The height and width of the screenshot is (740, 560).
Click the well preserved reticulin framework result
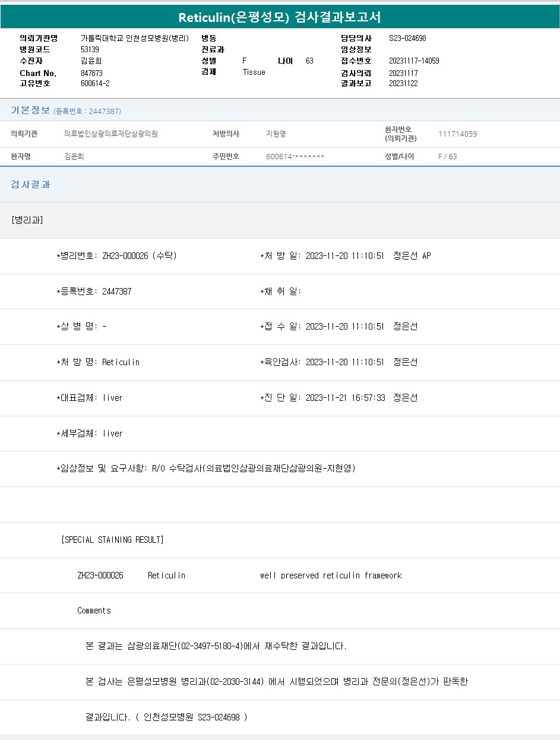click(x=331, y=575)
